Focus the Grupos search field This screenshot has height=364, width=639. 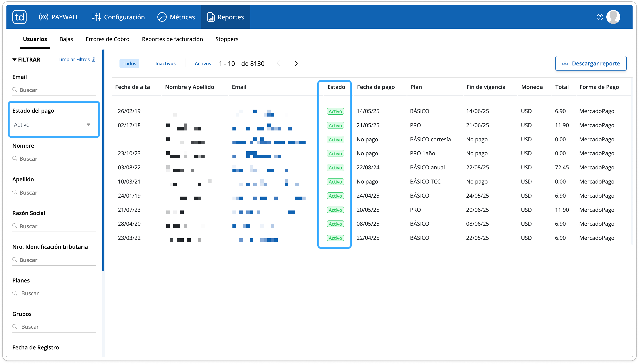pyautogui.click(x=54, y=327)
